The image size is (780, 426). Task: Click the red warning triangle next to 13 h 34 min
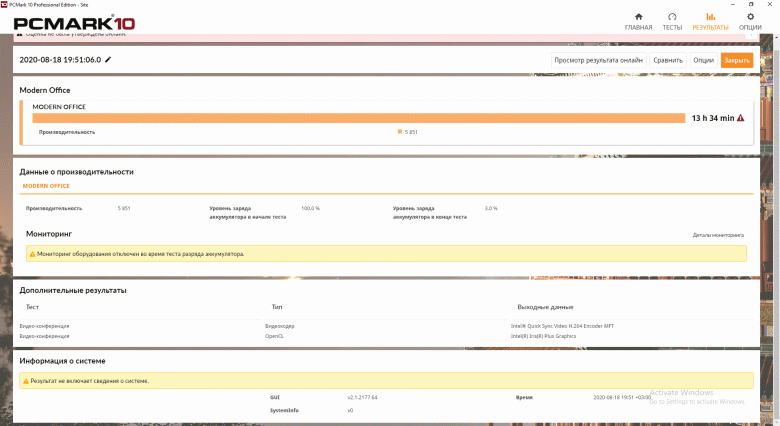coord(741,118)
